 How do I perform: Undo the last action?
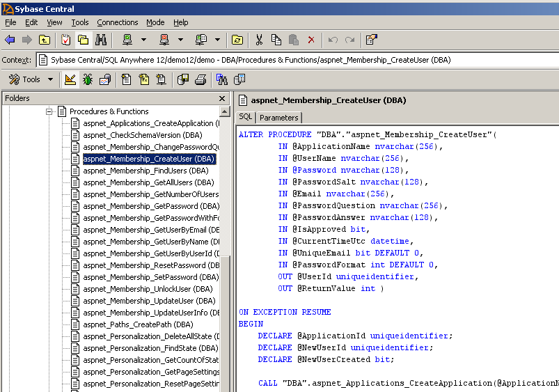333,40
